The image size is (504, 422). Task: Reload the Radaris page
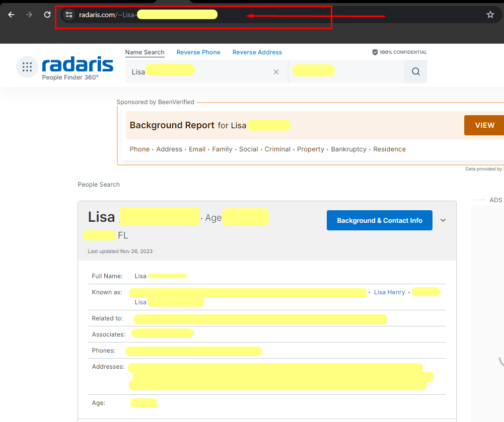click(47, 15)
